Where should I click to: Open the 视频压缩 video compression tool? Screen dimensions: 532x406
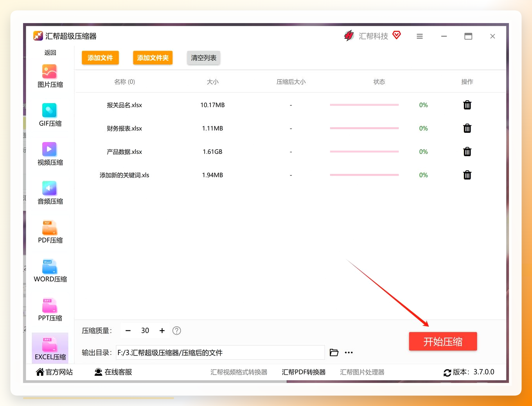click(x=50, y=154)
